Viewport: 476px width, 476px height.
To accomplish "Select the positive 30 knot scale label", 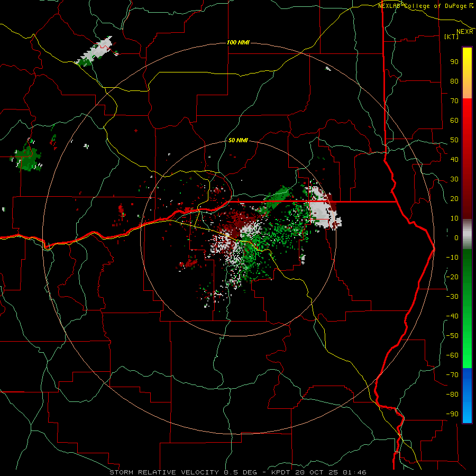I will tap(454, 179).
